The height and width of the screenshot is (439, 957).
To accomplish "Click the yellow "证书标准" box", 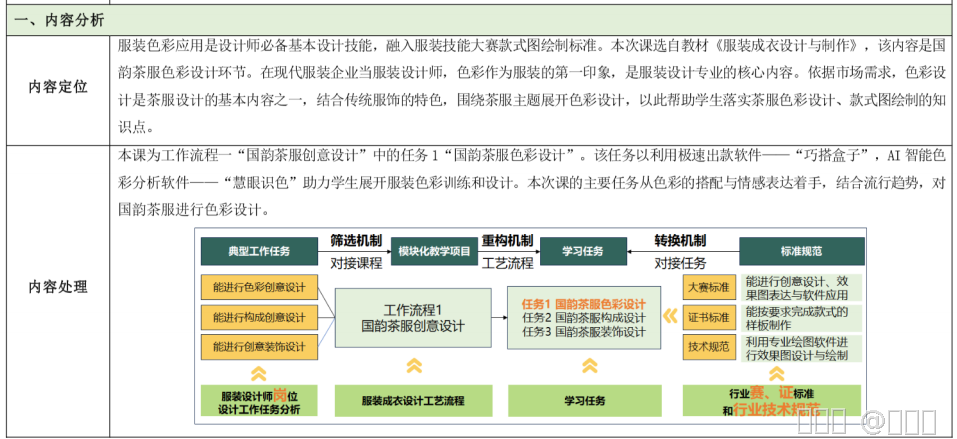I will [x=709, y=317].
